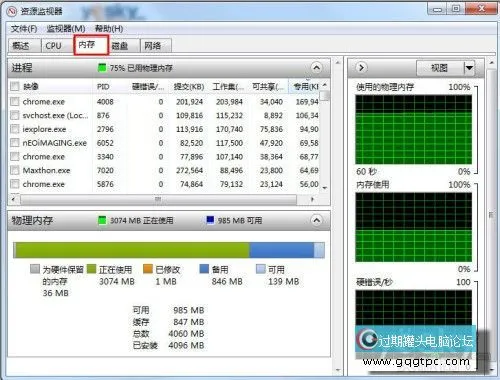The width and height of the screenshot is (500, 380).
Task: Open the 监视器(M) menu
Action: coord(66,29)
